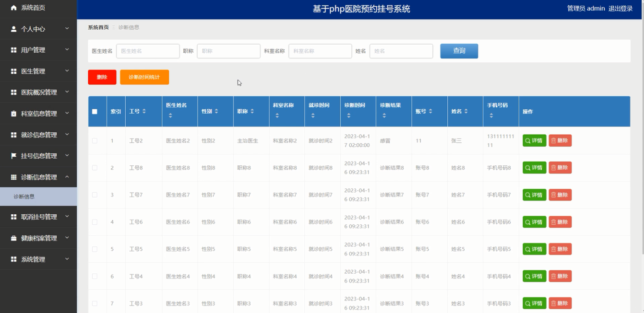Focus the 职称 search input
This screenshot has height=313, width=644.
pos(228,51)
